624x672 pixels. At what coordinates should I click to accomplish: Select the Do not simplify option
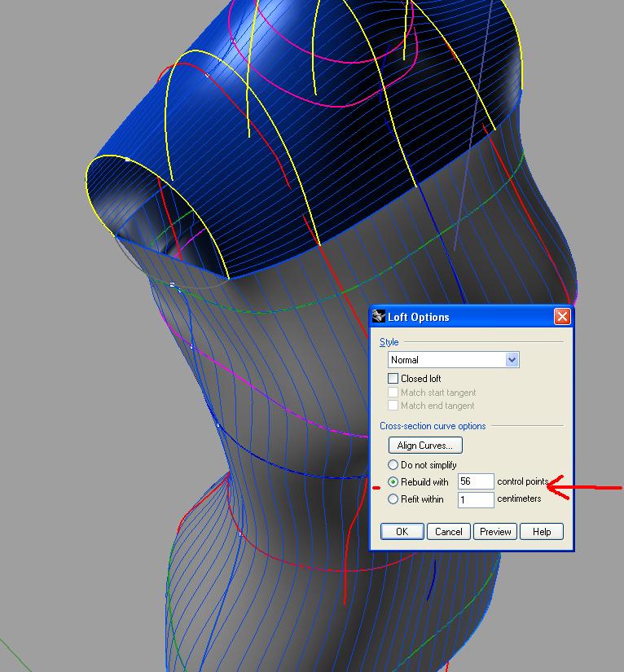coord(393,464)
